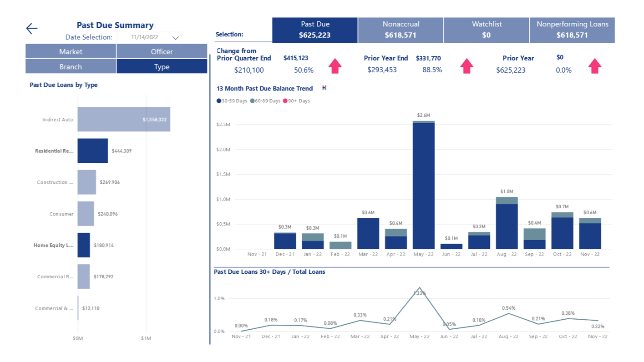Viewport: 644px width, 362px height.
Task: Click the small logo beside the trend title
Action: [x=324, y=88]
